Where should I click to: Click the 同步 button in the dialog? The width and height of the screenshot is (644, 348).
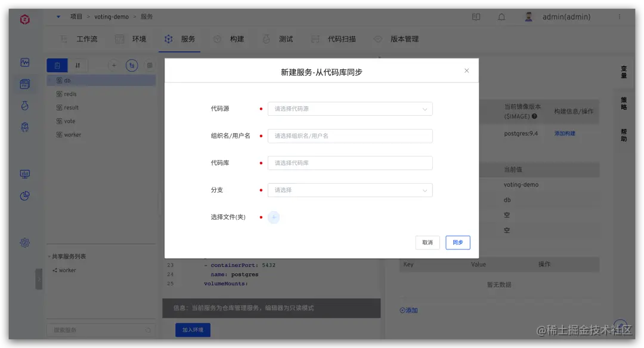[x=457, y=242]
